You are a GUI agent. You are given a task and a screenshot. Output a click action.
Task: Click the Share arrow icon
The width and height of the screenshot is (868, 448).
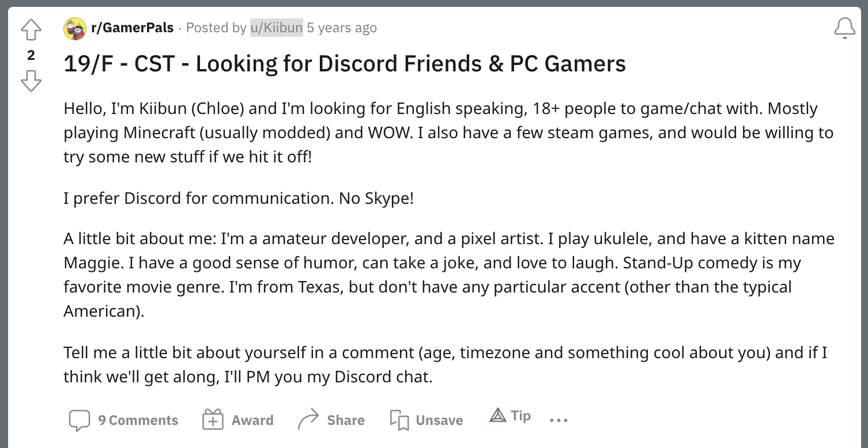[308, 420]
